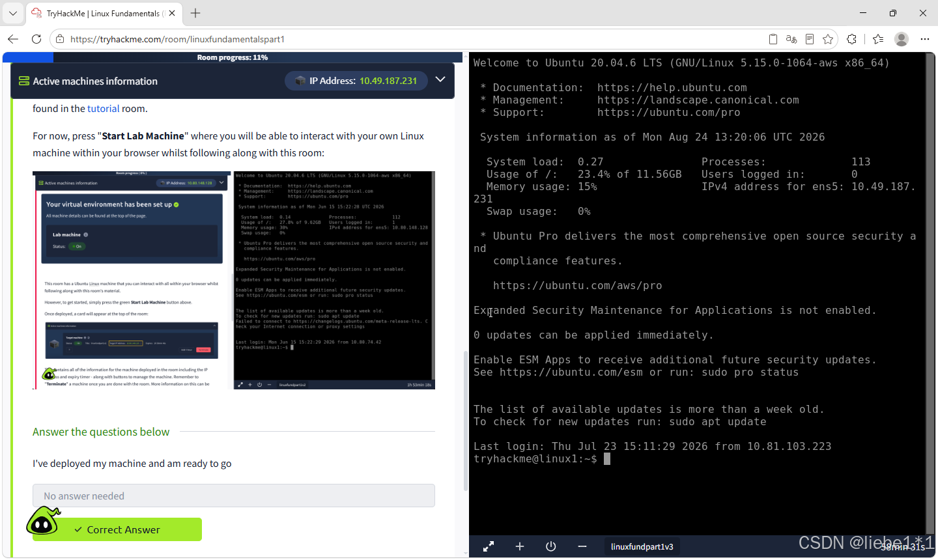Screen dimensions: 938x560
Task: Open the tab search dropdown arrow
Action: (12, 13)
